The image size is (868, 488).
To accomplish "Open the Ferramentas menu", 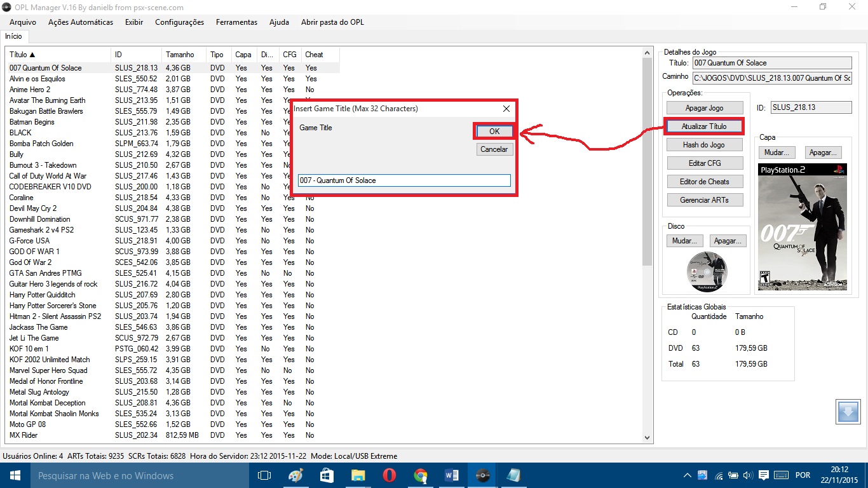I will [x=236, y=22].
